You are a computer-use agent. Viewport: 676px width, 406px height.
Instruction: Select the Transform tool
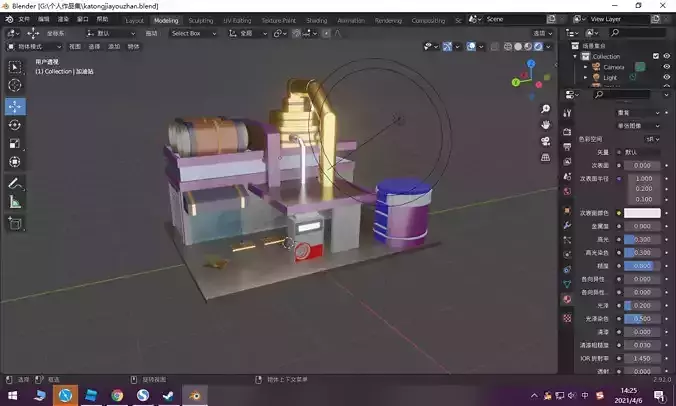[15, 162]
